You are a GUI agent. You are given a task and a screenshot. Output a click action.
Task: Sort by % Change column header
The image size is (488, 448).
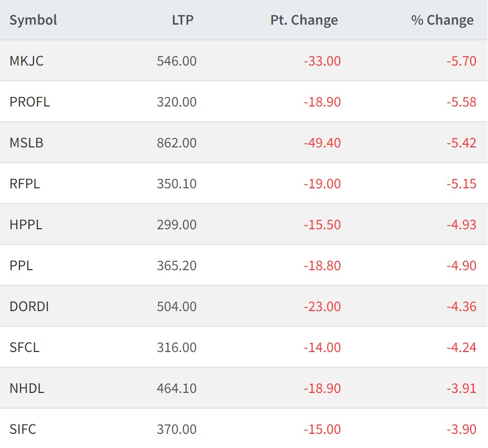tap(442, 20)
